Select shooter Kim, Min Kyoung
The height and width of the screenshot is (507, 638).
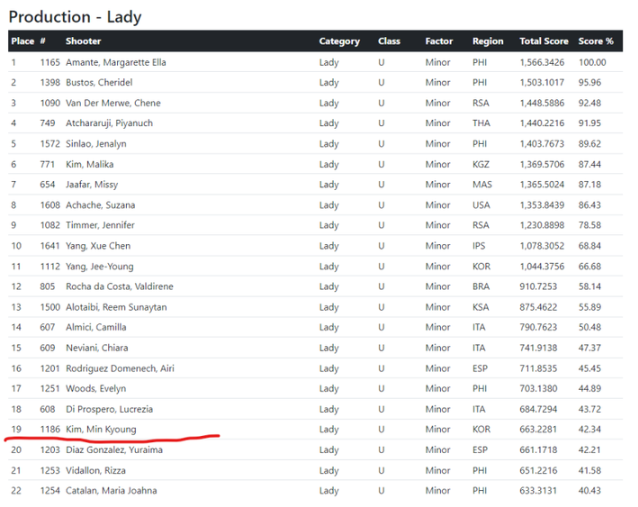pyautogui.click(x=101, y=429)
